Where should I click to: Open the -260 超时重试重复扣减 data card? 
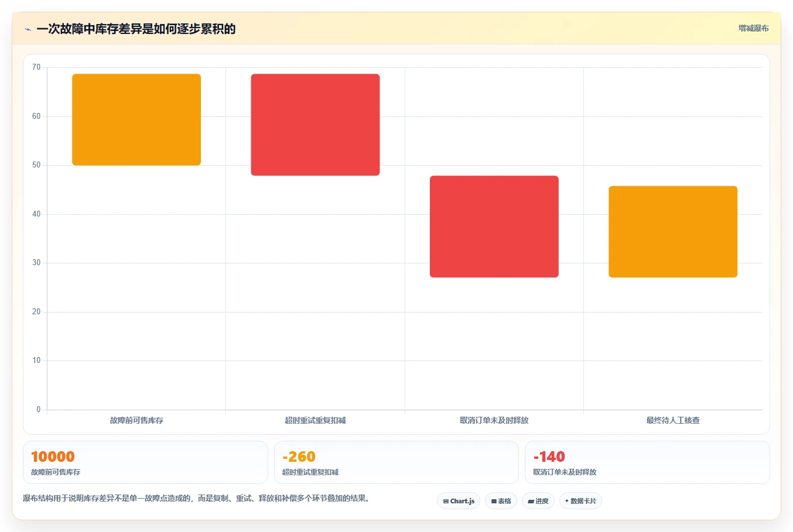tap(396, 462)
